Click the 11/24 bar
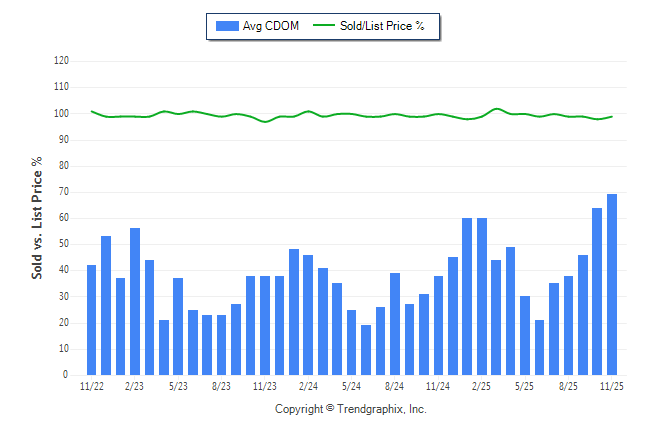This screenshot has height=434, width=646. 438,326
